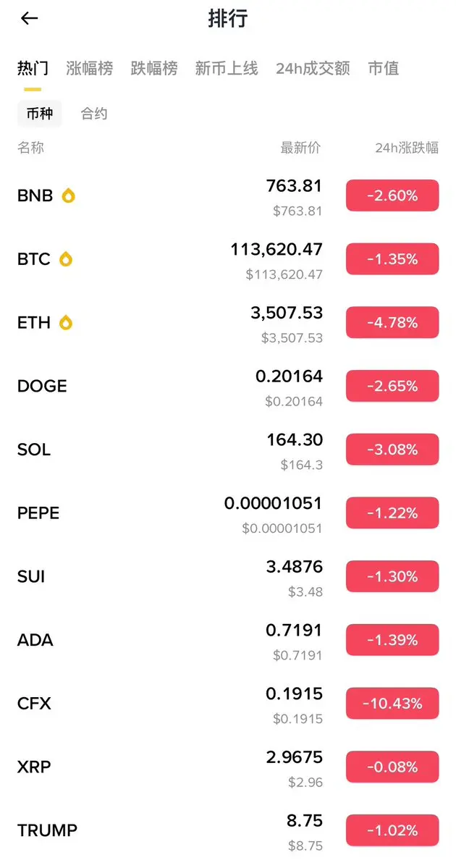Select the 新币上线 tab
This screenshot has height=868, width=456.
pos(227,69)
